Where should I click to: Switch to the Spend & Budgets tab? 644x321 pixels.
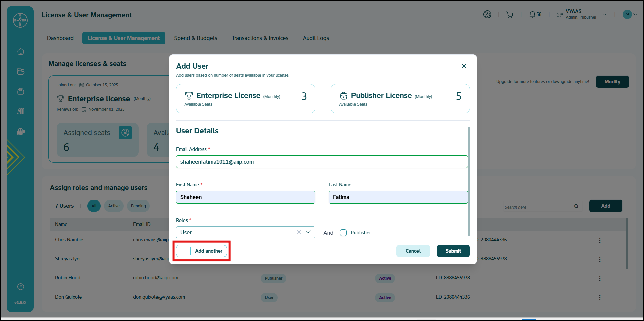[195, 38]
